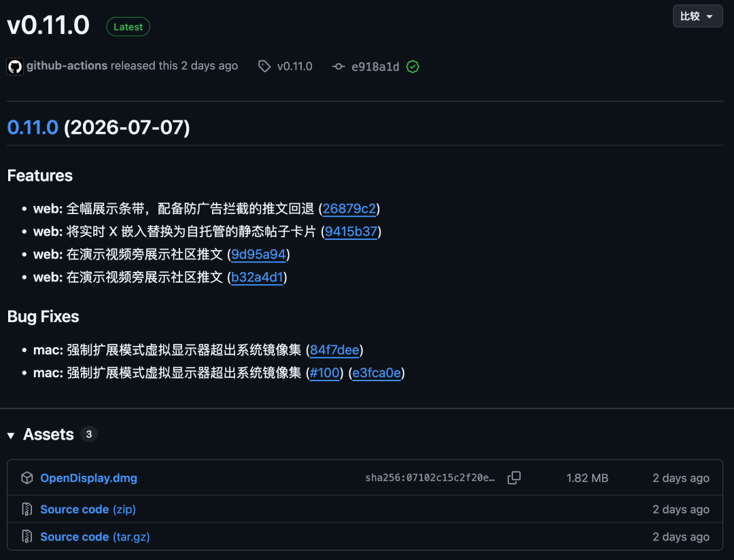Open the v0.11.0 tag link
Viewport: 734px width, 560px height.
click(294, 67)
